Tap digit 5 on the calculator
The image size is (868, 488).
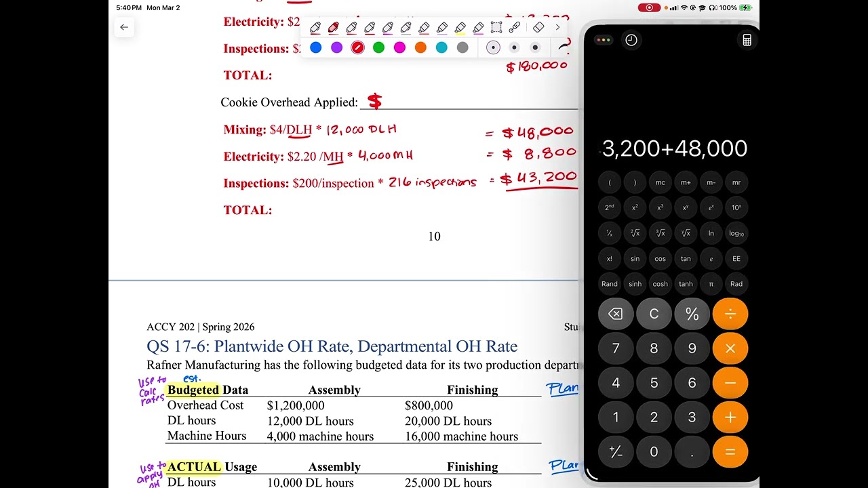click(654, 383)
